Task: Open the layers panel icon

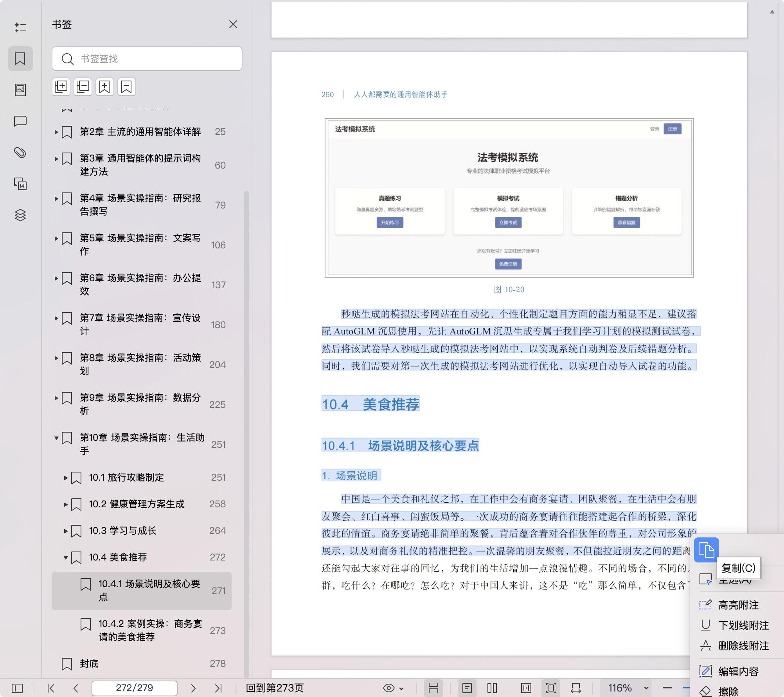Action: (x=20, y=215)
